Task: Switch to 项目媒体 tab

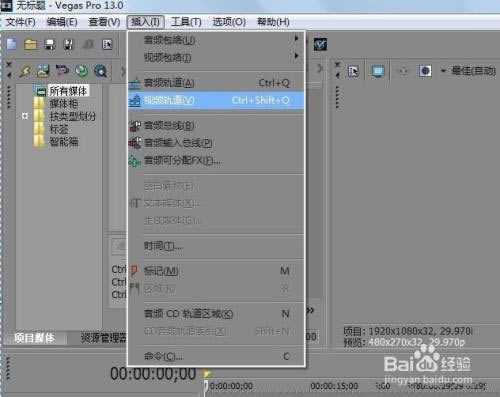Action: pos(34,338)
